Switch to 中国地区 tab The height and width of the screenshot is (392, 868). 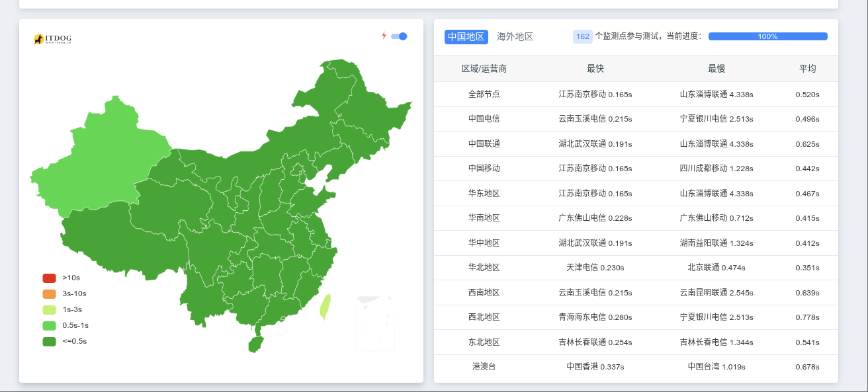[466, 37]
